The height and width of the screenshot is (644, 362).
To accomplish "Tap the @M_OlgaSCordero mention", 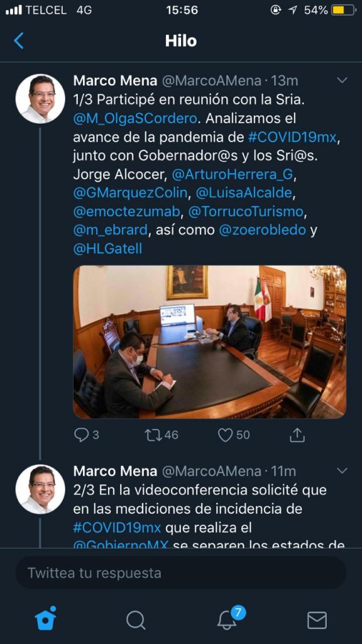I will 133,118.
